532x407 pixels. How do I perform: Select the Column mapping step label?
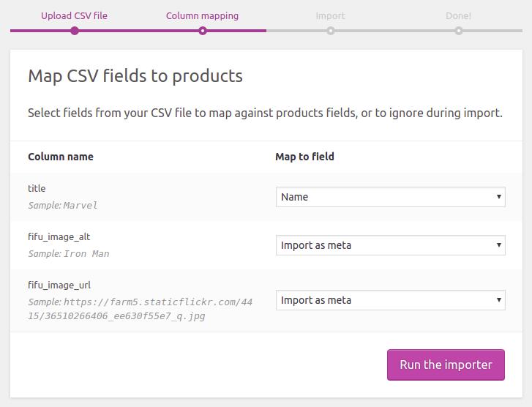(x=202, y=15)
